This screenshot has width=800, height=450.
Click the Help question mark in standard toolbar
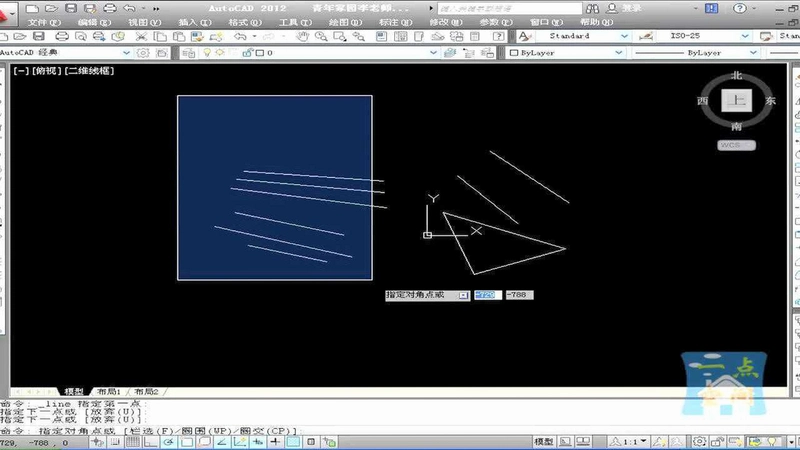(x=499, y=36)
